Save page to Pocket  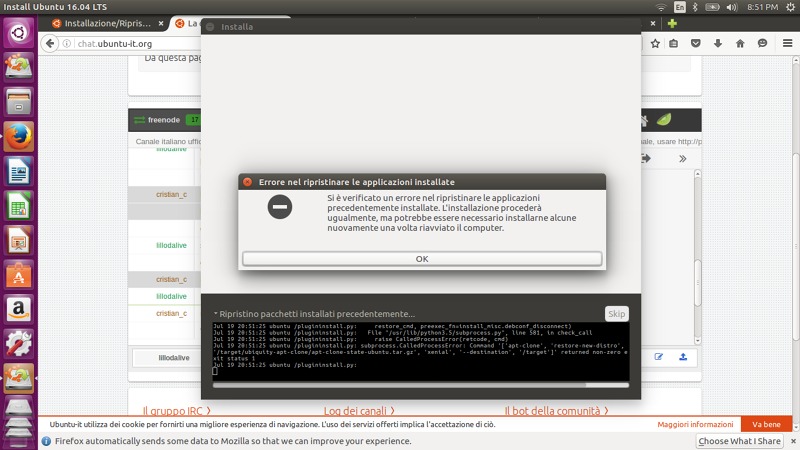[695, 43]
